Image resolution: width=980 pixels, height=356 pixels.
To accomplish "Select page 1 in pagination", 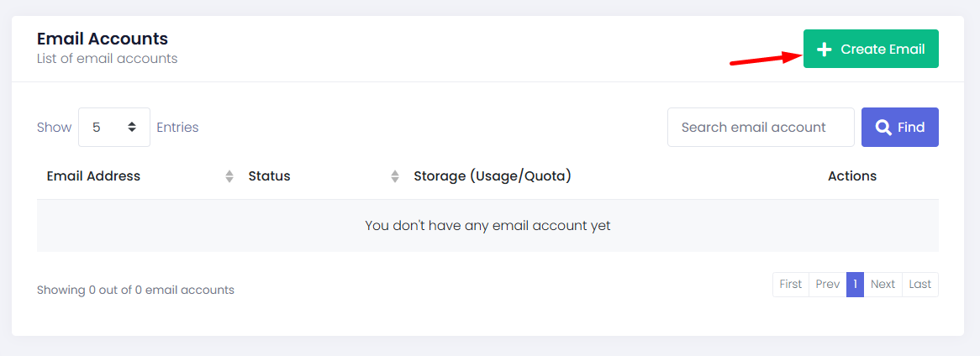I will [x=855, y=285].
